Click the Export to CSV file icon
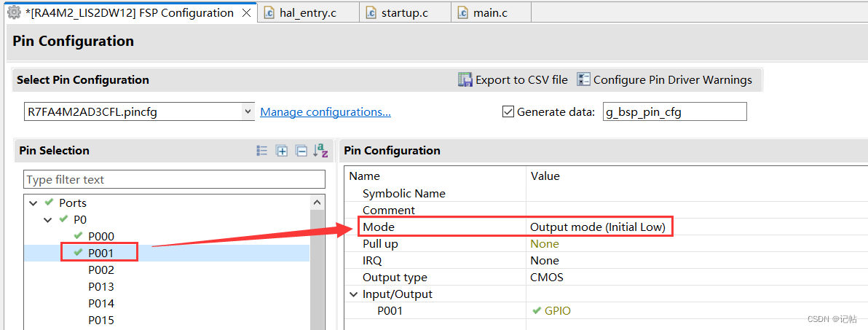The height and width of the screenshot is (330, 868). tap(465, 80)
